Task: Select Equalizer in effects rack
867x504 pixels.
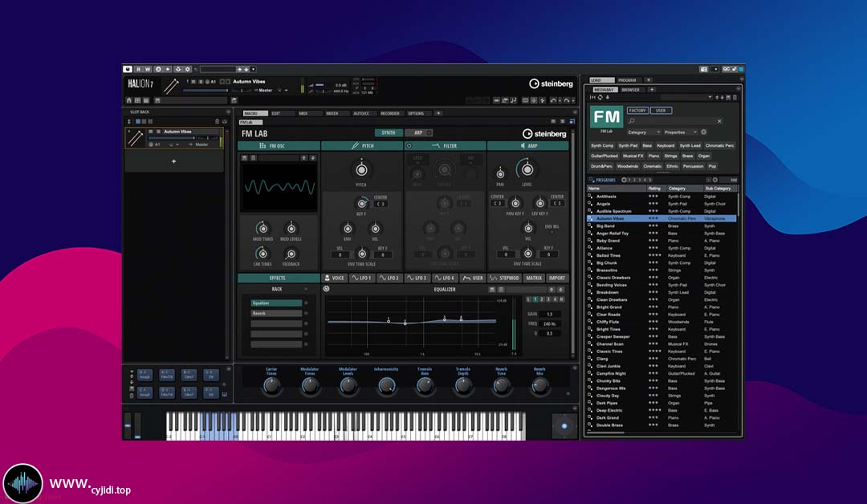Action: coord(276,303)
